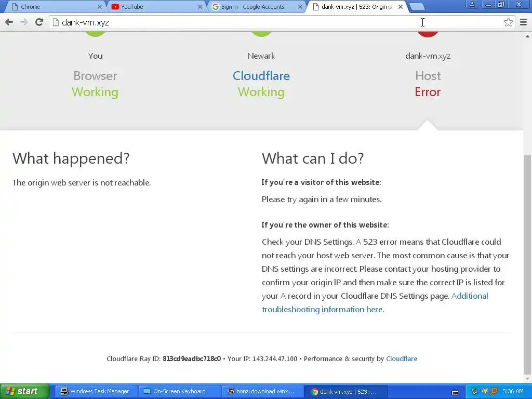The image size is (532, 399).
Task: Restore down the Chrome window
Action: [x=501, y=4]
